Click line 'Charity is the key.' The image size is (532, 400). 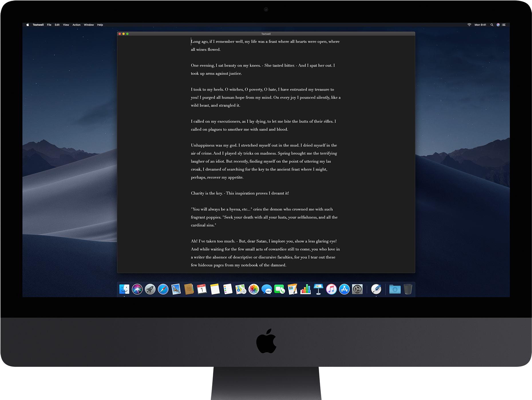click(240, 193)
